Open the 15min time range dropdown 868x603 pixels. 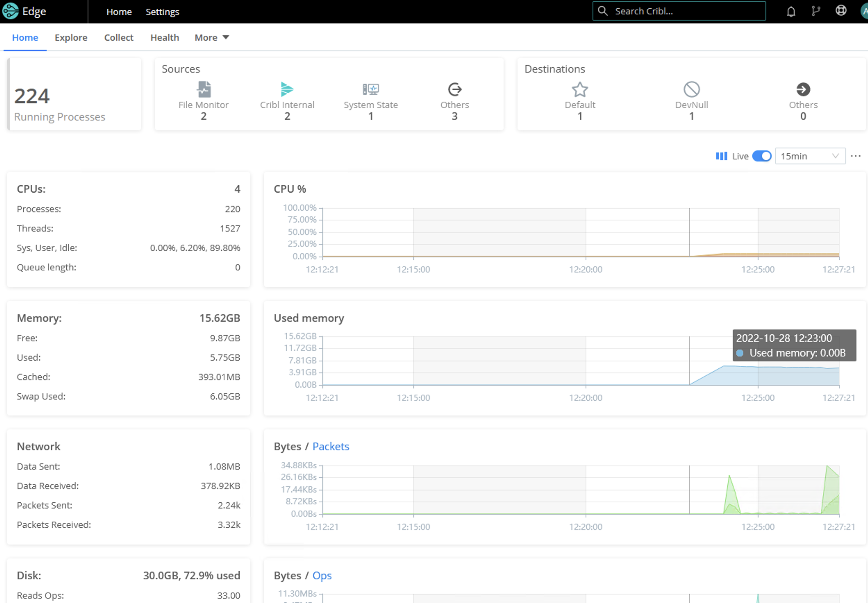point(810,156)
